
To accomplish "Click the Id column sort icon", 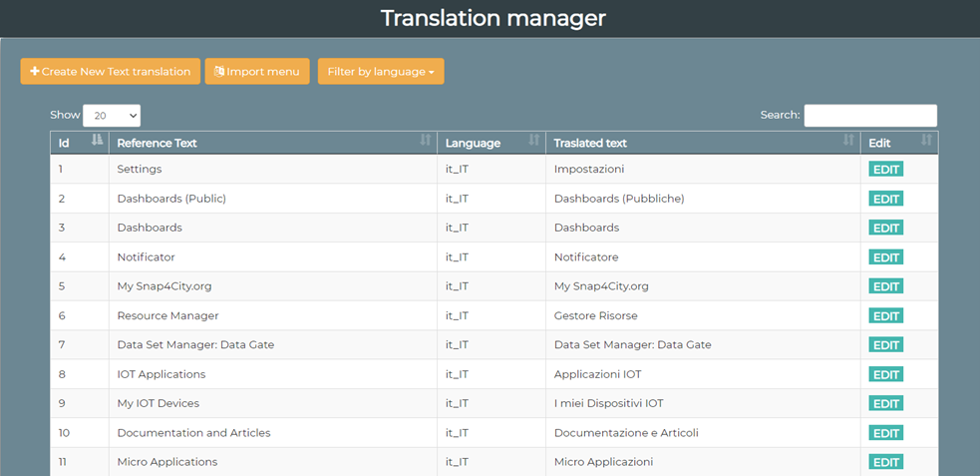I will tap(97, 141).
